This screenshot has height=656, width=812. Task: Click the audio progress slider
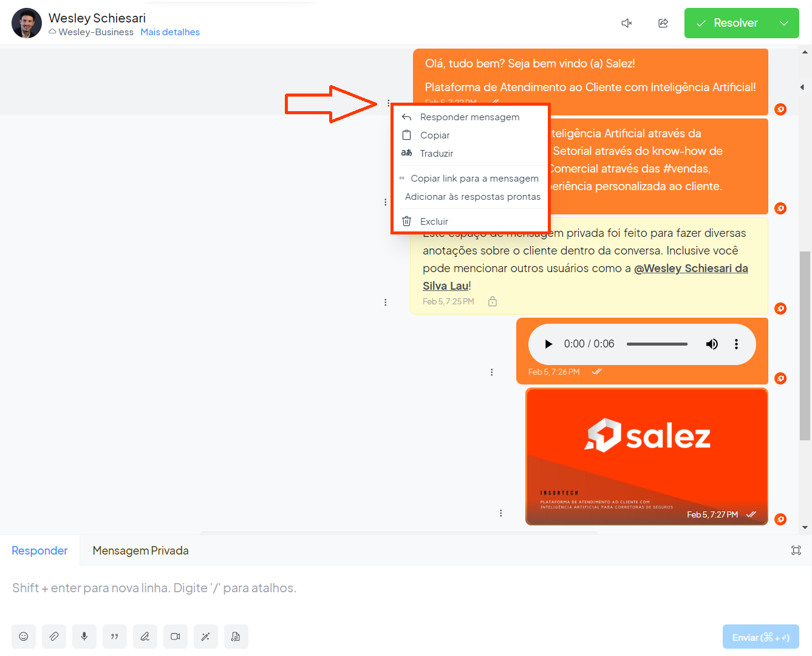(x=657, y=344)
